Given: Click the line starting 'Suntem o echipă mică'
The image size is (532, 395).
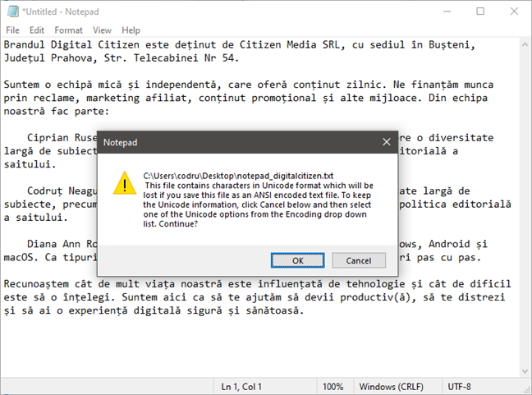Looking at the screenshot, I should [x=249, y=85].
